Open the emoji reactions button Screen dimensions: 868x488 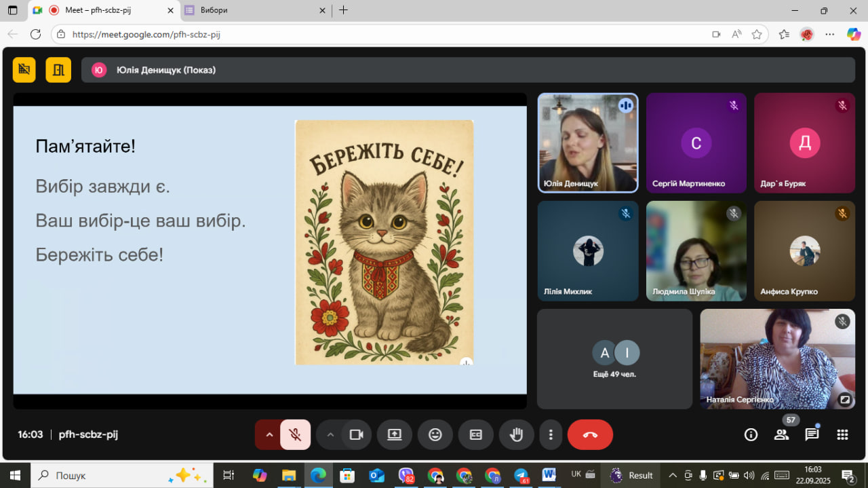pyautogui.click(x=435, y=434)
